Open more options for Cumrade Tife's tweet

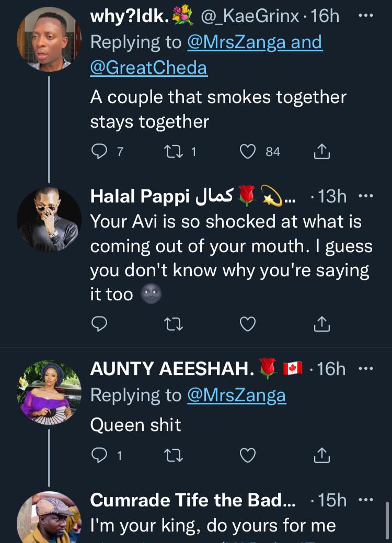pos(365,500)
